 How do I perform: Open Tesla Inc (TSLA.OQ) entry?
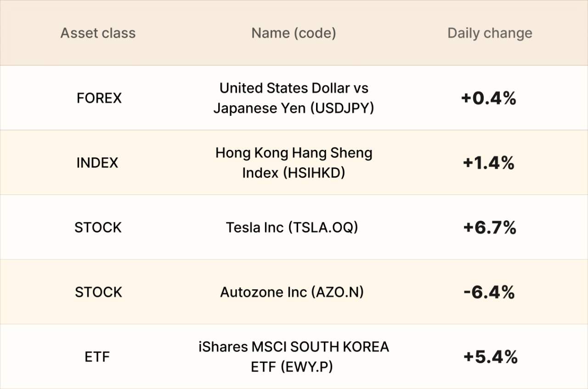pyautogui.click(x=292, y=228)
